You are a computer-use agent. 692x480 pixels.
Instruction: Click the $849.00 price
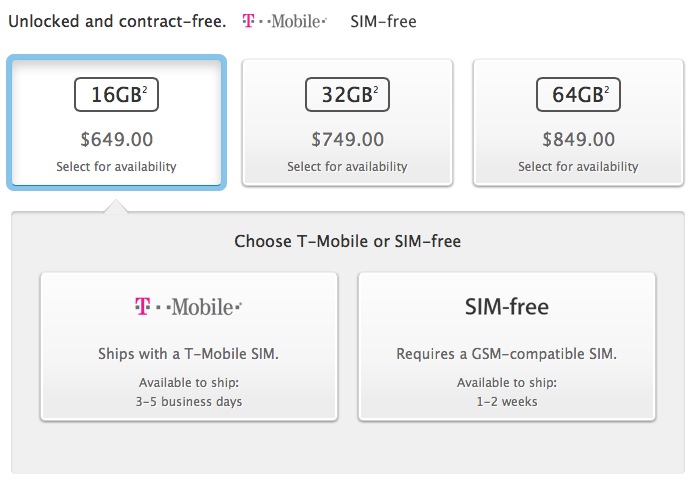pos(578,138)
